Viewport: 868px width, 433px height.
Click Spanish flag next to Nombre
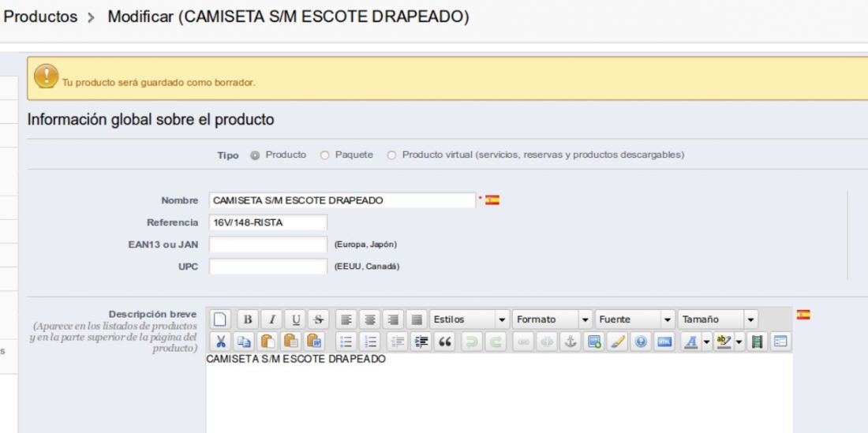coord(492,200)
